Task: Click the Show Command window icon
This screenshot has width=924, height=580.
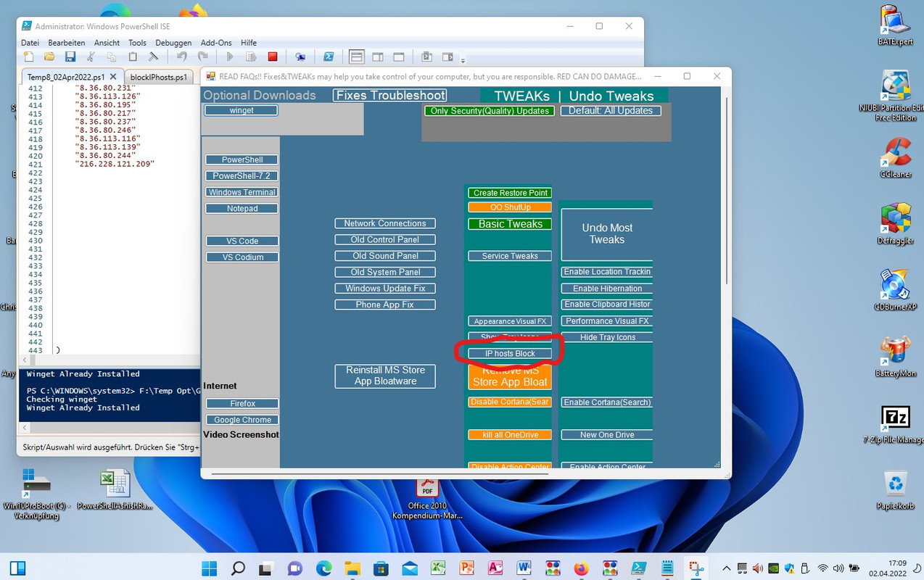Action: click(426, 57)
